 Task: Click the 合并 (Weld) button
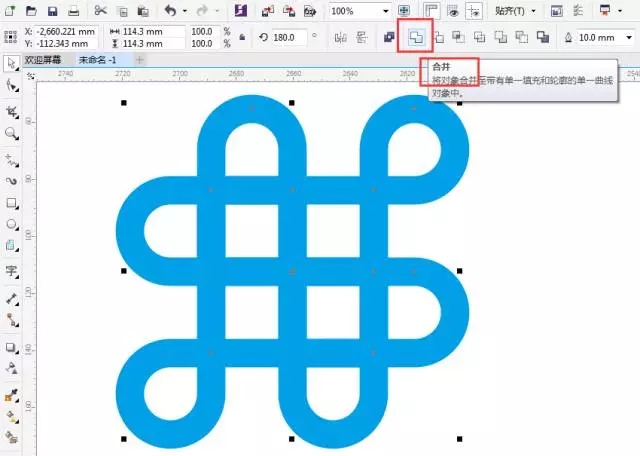tap(416, 37)
